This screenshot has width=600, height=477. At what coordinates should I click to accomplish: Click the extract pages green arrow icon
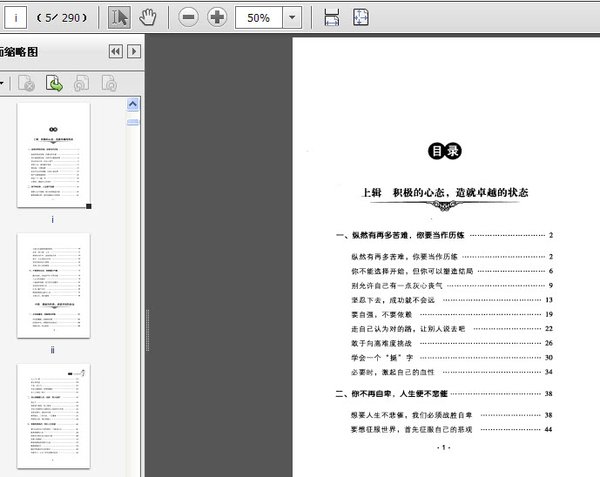pos(54,84)
